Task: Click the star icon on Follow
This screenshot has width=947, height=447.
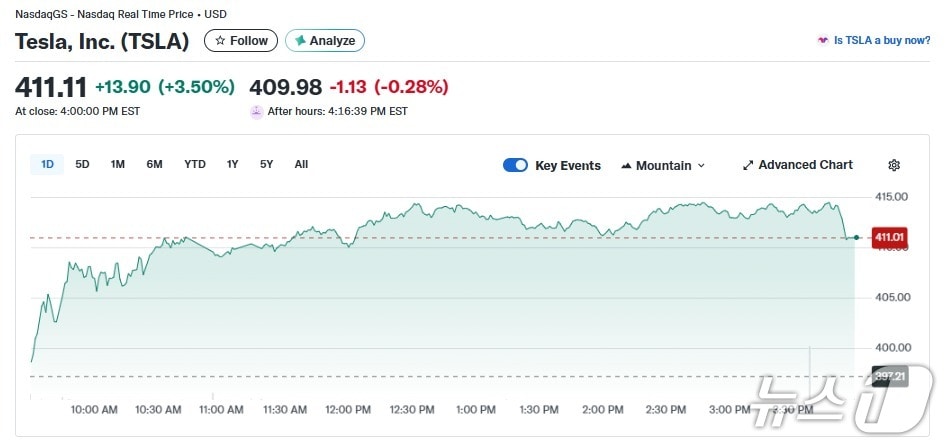Action: 220,41
